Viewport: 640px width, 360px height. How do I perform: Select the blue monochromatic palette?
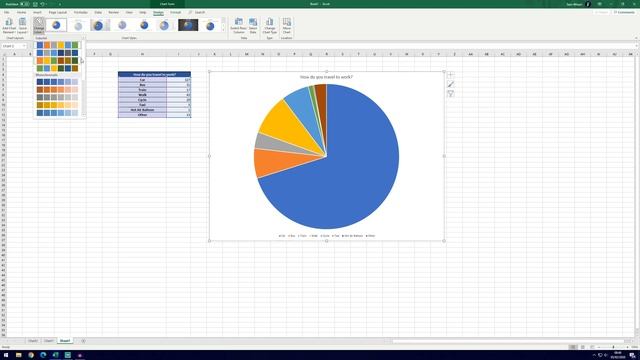(x=57, y=82)
